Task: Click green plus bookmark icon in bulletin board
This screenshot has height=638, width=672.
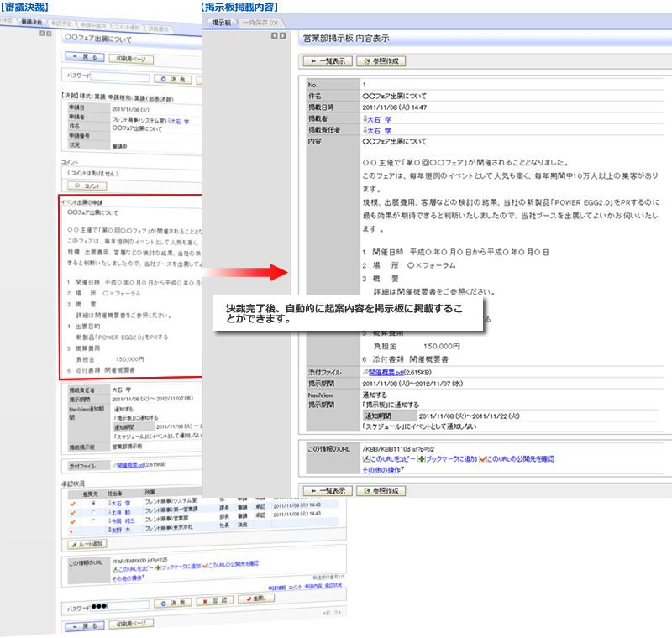Action: click(x=422, y=459)
